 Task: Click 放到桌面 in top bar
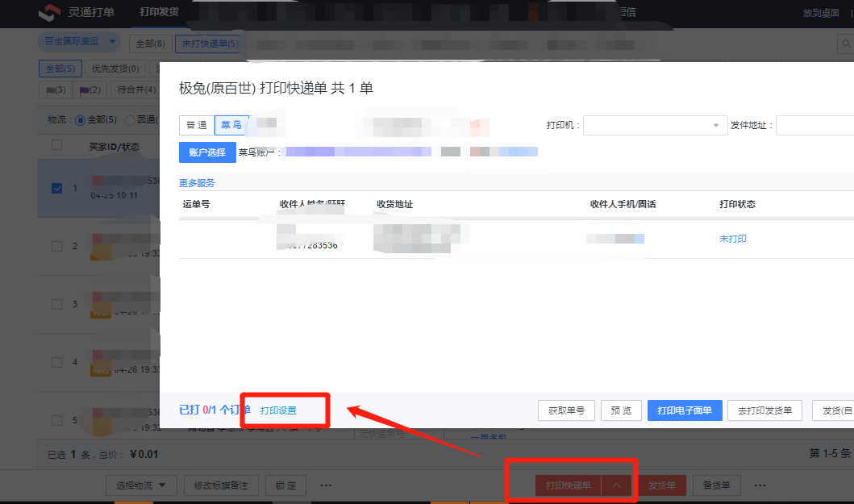(x=821, y=13)
